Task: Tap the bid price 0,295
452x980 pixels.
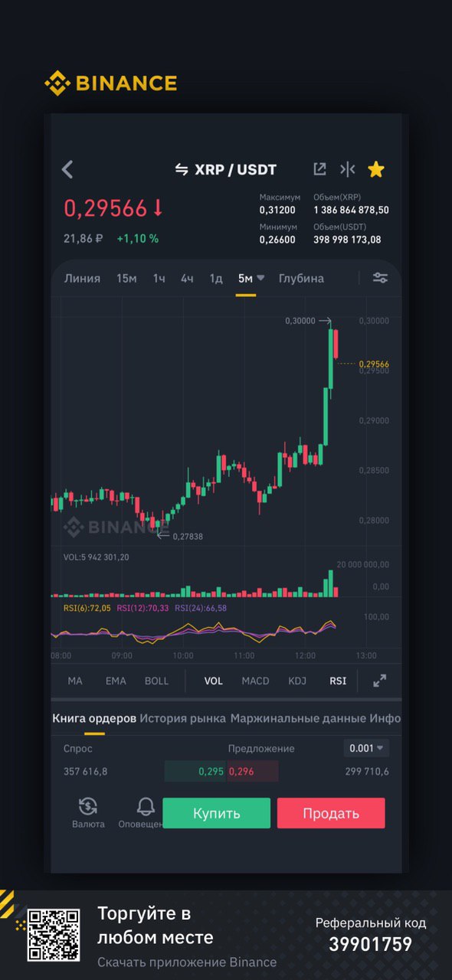Action: click(211, 771)
